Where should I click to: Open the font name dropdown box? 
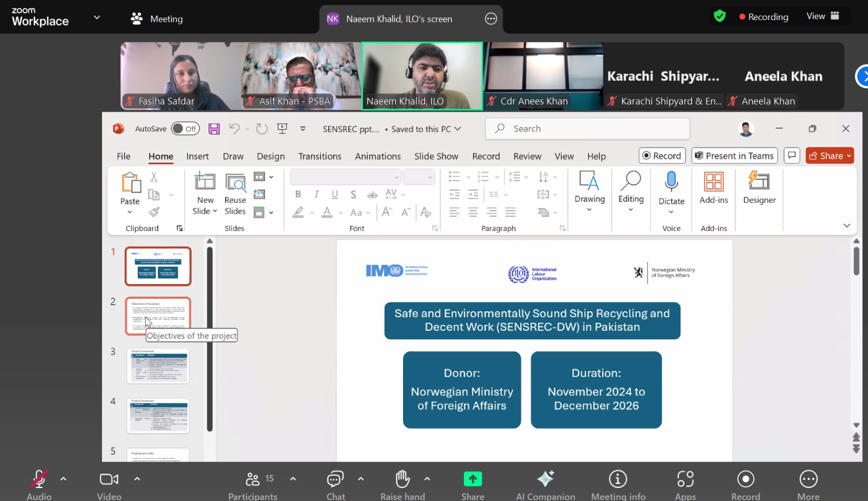click(x=346, y=177)
